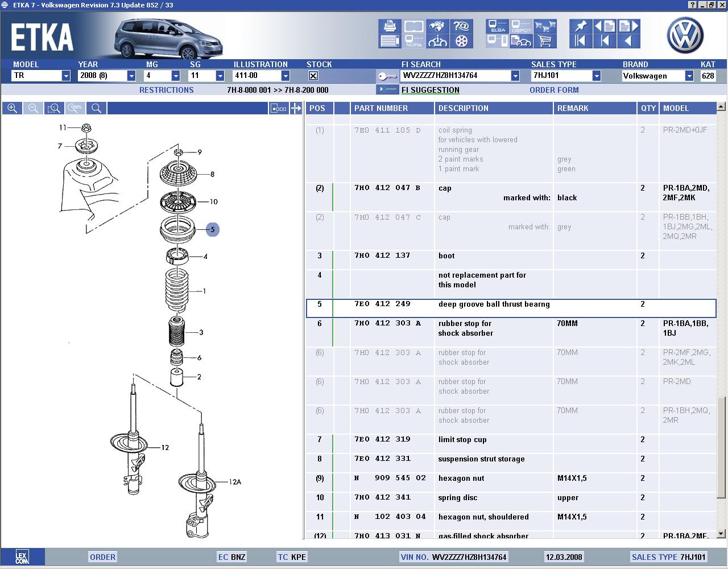Click the plain magnifier icon

coord(96,108)
